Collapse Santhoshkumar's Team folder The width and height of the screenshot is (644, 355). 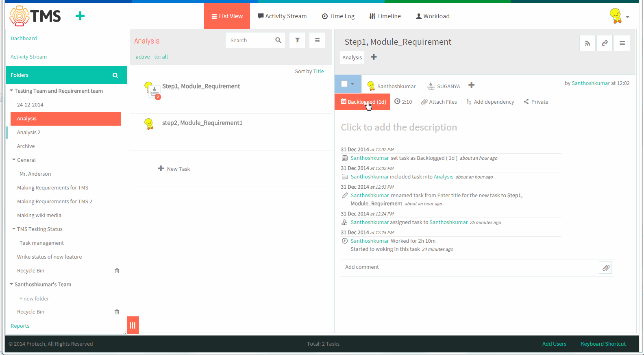click(x=11, y=284)
